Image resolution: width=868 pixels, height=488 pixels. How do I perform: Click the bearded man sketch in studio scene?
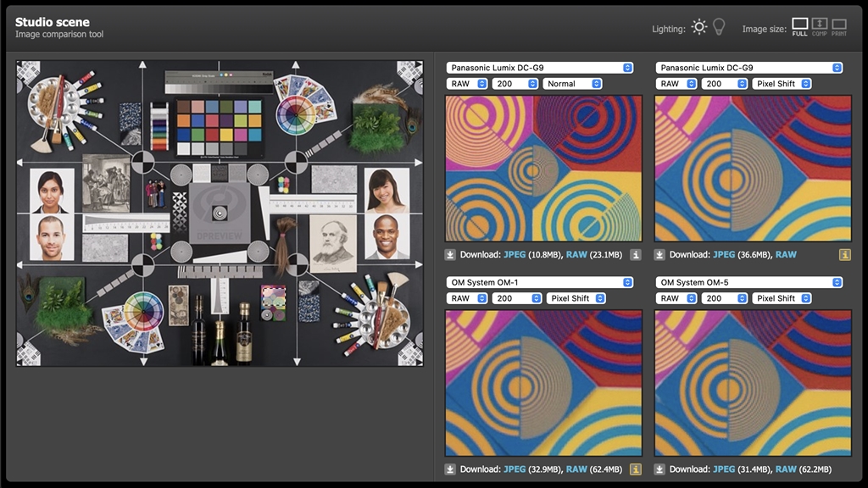click(332, 242)
